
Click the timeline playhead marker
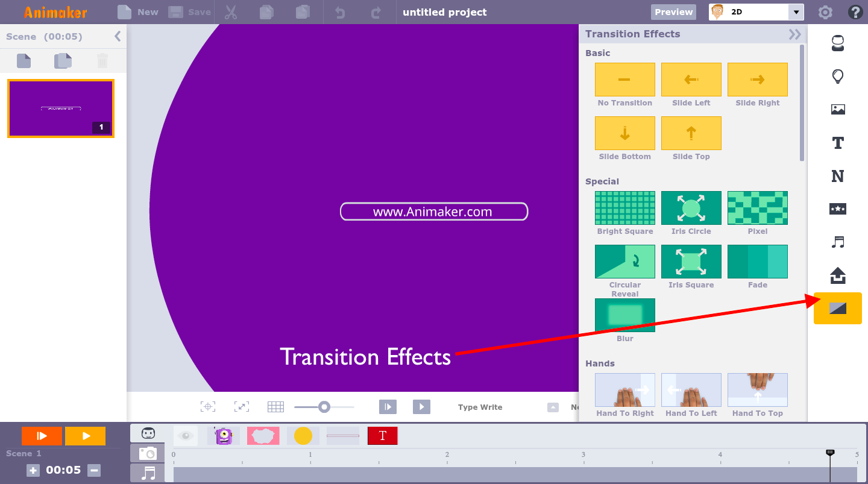(830, 453)
